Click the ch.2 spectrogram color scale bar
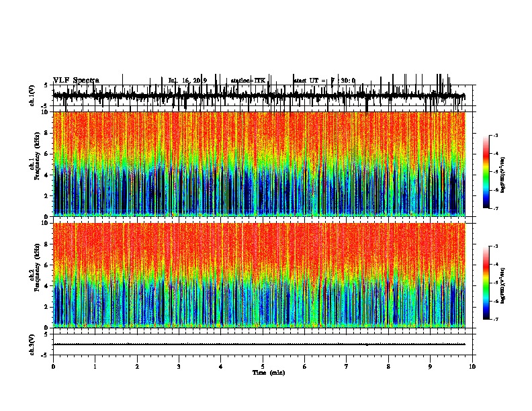This screenshot has width=532, height=411. (486, 283)
